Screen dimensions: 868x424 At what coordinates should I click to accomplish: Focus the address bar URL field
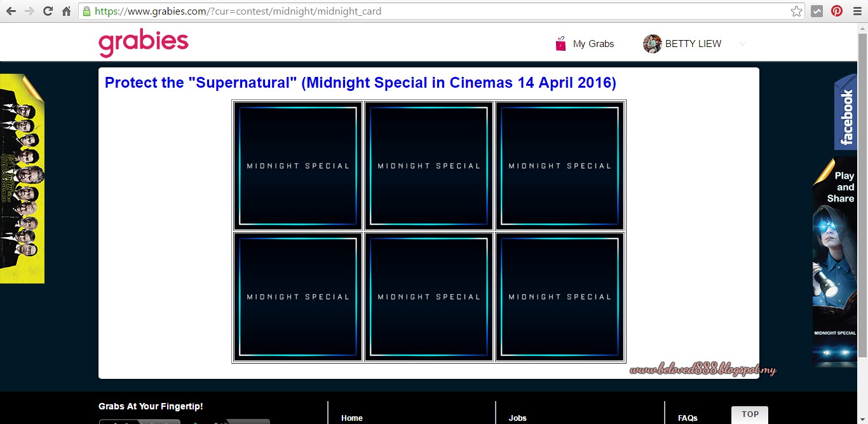[x=440, y=11]
